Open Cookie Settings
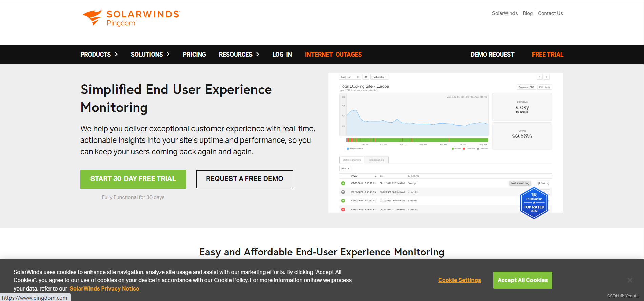This screenshot has width=644, height=301. click(x=459, y=280)
